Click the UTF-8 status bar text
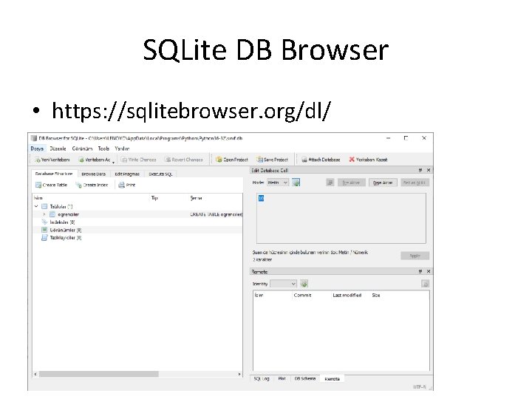 [x=420, y=386]
